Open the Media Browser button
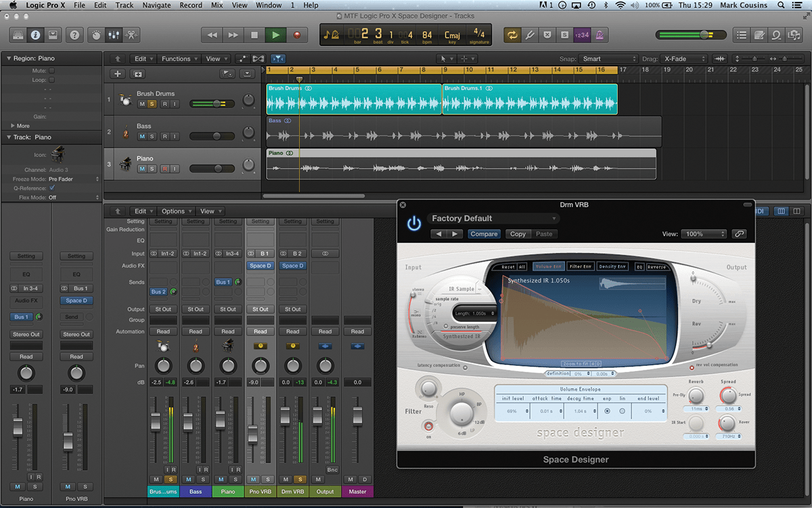 [x=794, y=35]
